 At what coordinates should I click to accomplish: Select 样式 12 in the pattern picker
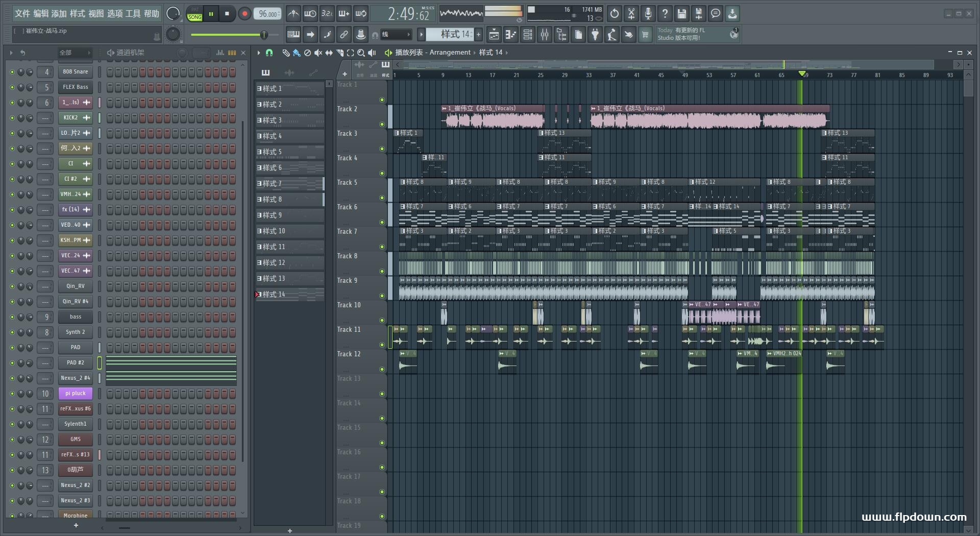point(290,262)
